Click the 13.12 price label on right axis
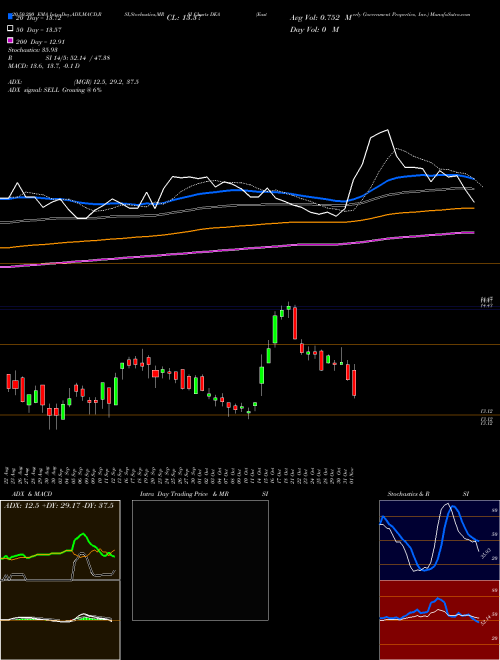Viewport: 500px width, 660px height. click(487, 410)
